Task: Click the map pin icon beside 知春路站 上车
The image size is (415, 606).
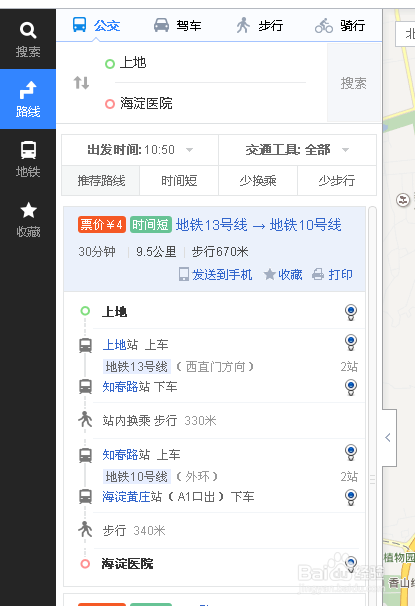Action: pyautogui.click(x=351, y=452)
